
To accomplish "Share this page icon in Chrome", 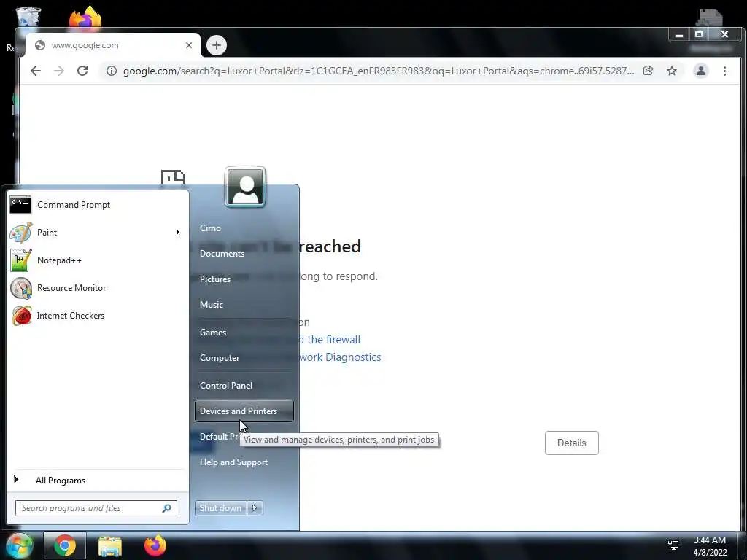I will (x=649, y=71).
